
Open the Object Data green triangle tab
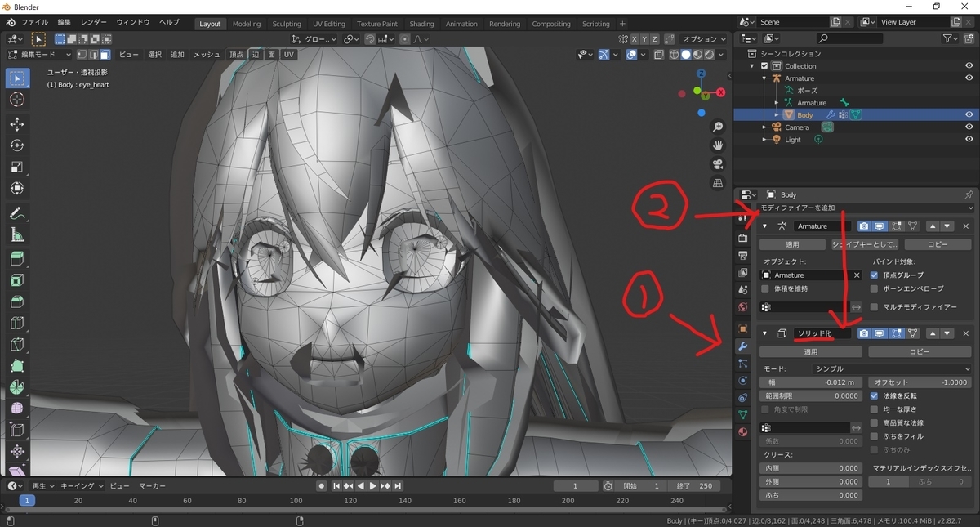click(x=743, y=415)
